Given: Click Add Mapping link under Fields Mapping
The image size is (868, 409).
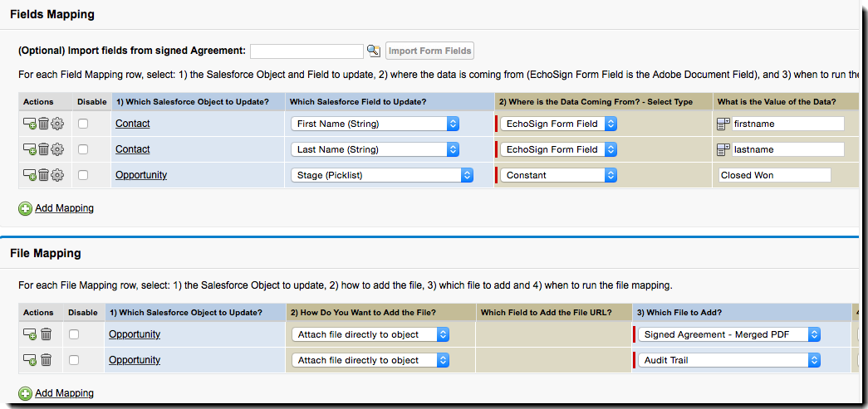Looking at the screenshot, I should (x=64, y=208).
